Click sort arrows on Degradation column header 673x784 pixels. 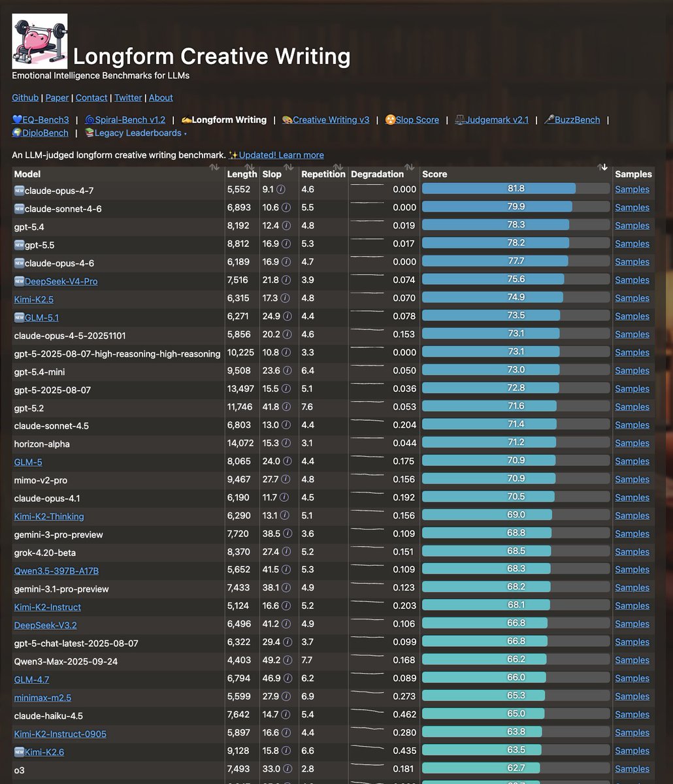(410, 168)
